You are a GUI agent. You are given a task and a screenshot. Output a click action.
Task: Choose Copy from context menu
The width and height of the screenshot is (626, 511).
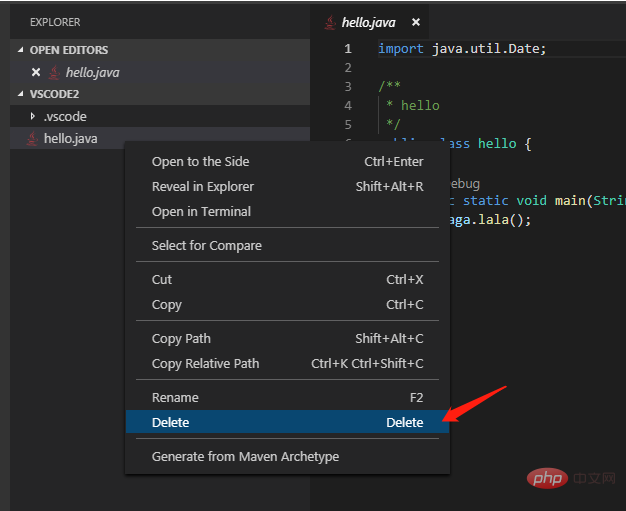[287, 304]
